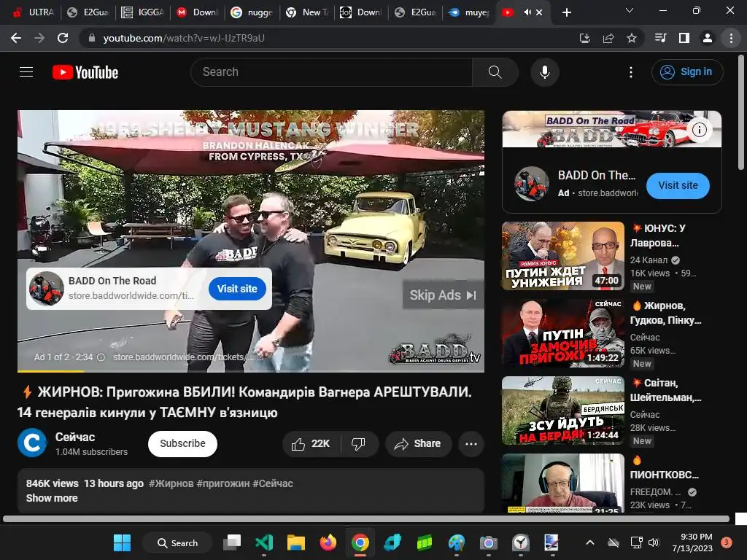
Task: Click Chrome icon on taskbar
Action: coord(360,542)
